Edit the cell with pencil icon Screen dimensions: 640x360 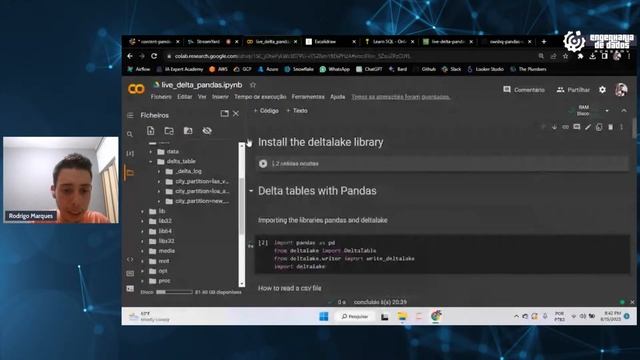tap(588, 127)
